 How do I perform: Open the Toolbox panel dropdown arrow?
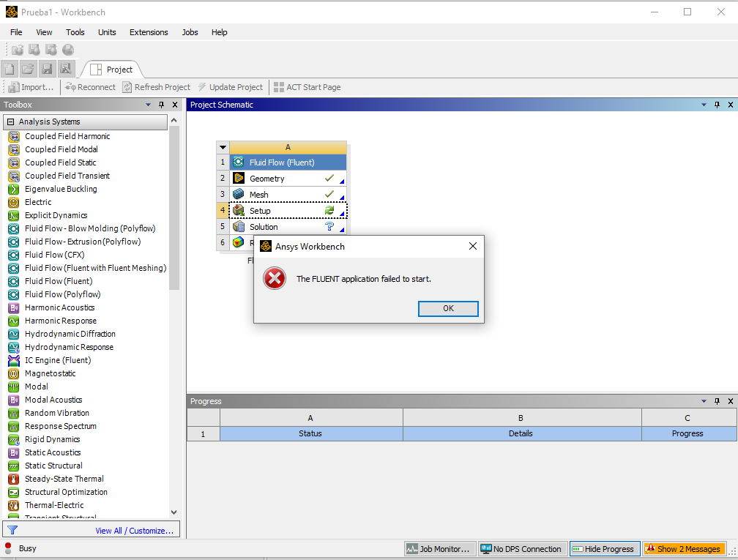tap(148, 105)
